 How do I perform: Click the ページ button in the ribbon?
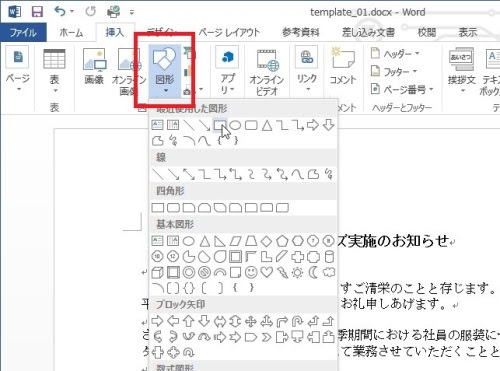pyautogui.click(x=18, y=69)
